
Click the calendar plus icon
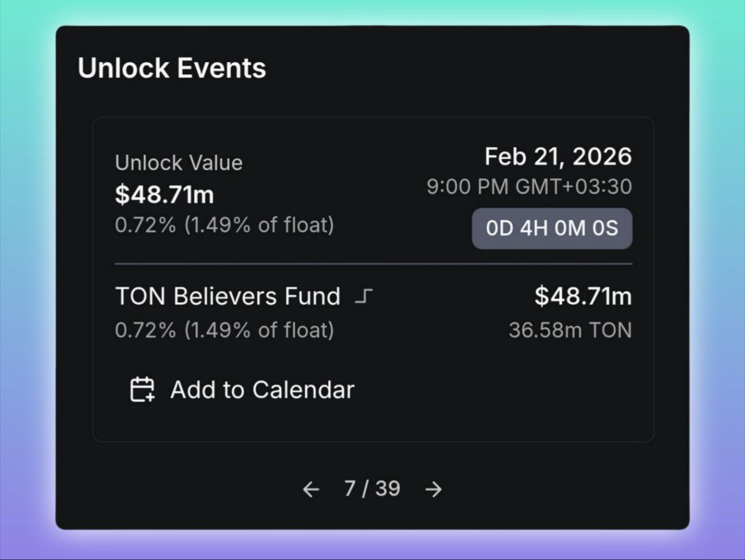click(142, 390)
